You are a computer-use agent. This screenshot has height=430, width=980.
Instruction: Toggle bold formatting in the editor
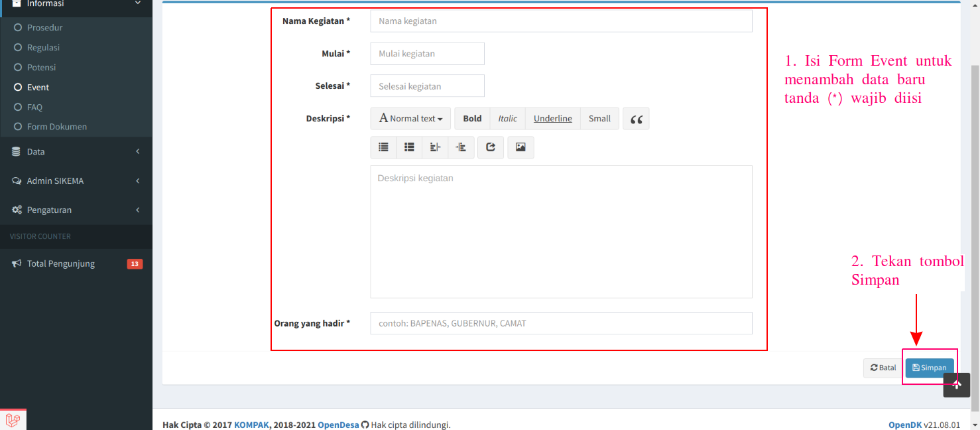point(472,118)
